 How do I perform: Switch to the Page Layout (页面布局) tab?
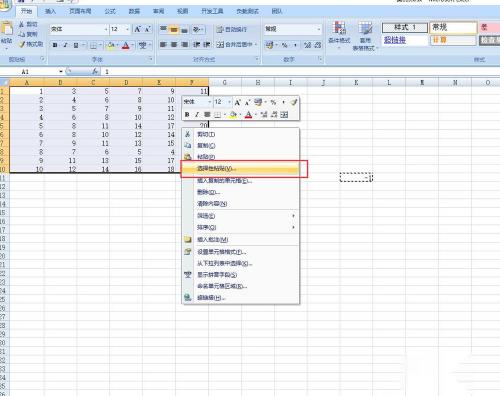click(80, 11)
